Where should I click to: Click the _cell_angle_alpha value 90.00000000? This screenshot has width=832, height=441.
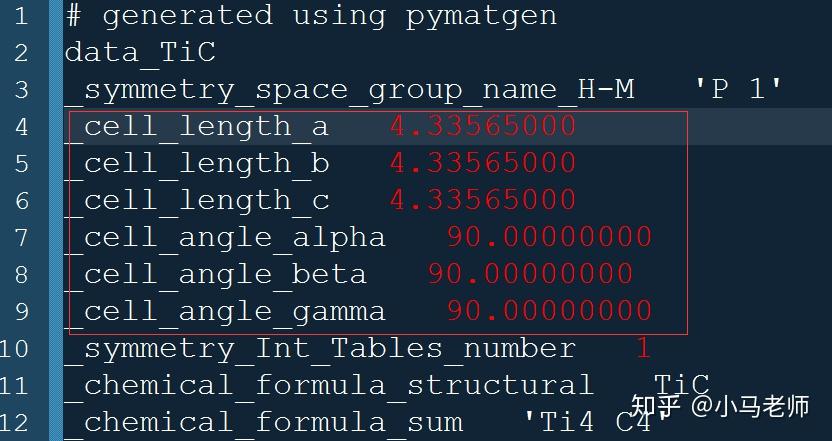[549, 237]
